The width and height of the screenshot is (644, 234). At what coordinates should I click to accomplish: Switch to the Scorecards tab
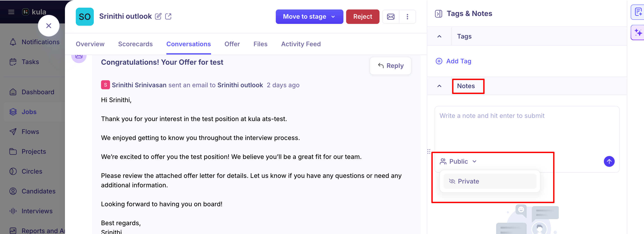[135, 44]
